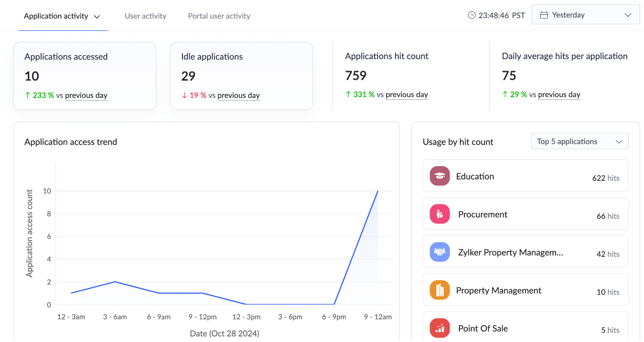The width and height of the screenshot is (644, 342).
Task: Click the 9 - 12am peak data point
Action: point(377,191)
